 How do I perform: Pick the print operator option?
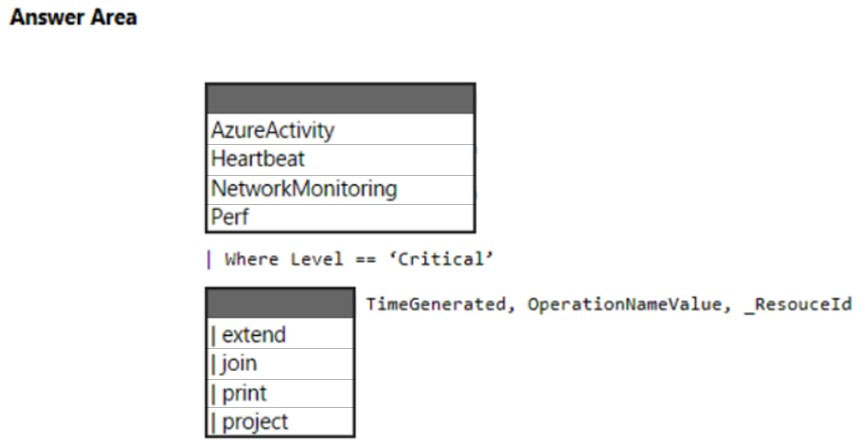[280, 393]
